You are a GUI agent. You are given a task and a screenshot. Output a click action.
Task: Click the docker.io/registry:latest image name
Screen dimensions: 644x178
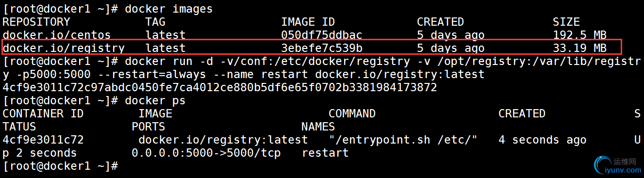point(223,140)
